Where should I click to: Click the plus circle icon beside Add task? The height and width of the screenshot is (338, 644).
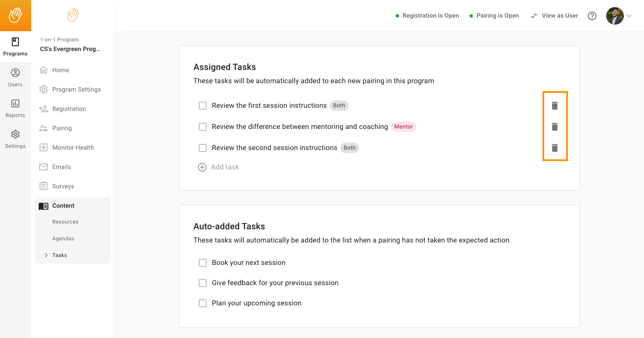pos(202,167)
